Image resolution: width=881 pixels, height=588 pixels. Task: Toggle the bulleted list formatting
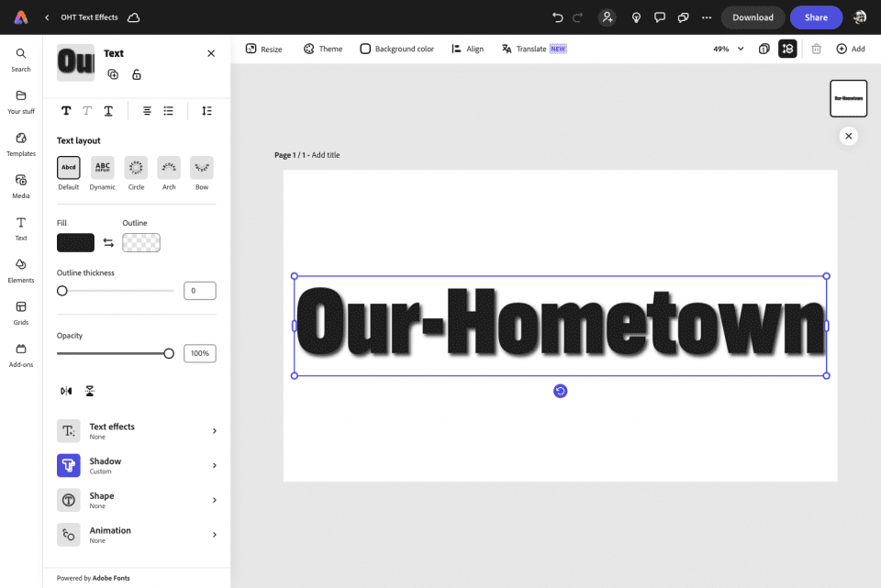pos(168,110)
